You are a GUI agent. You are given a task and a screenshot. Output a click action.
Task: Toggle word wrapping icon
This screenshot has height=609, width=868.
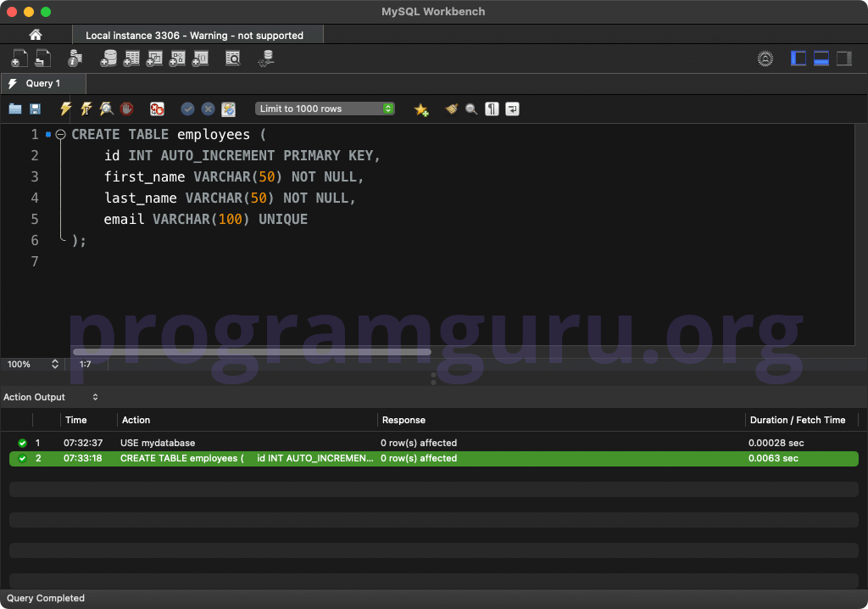click(x=512, y=109)
